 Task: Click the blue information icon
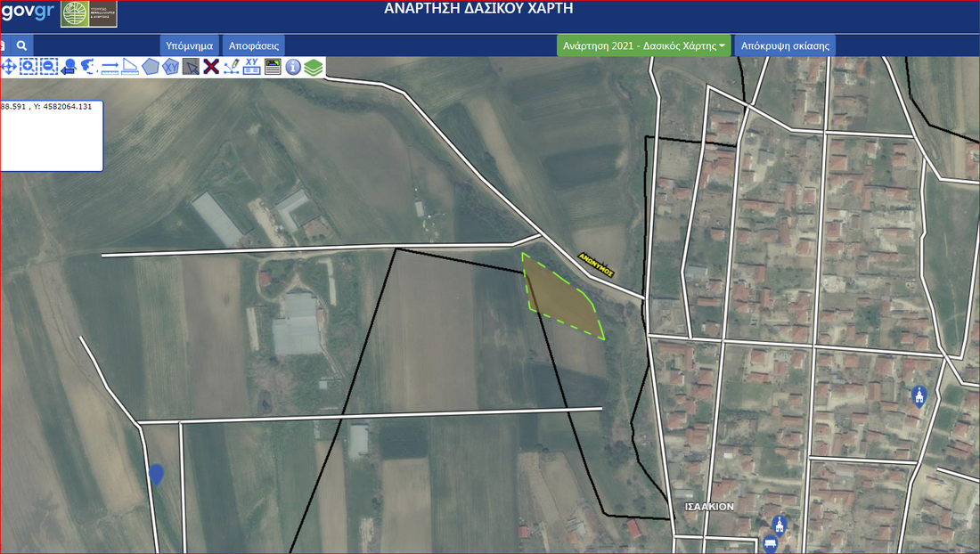coord(293,67)
